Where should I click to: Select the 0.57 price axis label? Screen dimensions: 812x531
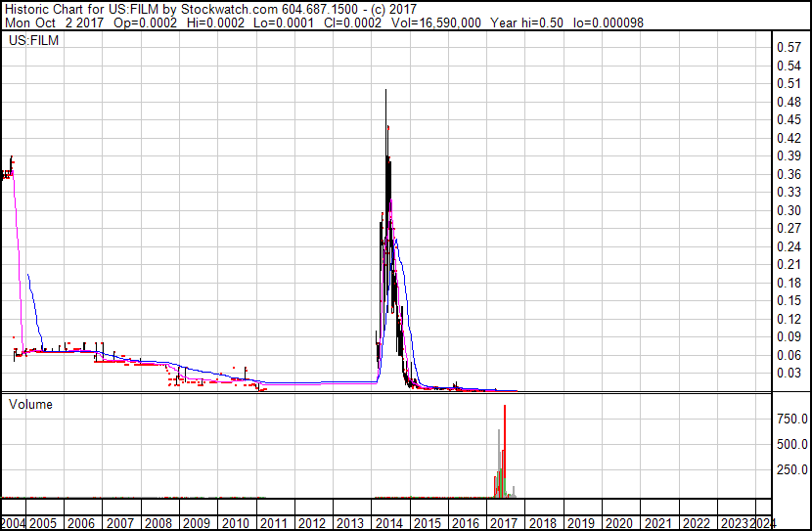point(789,47)
